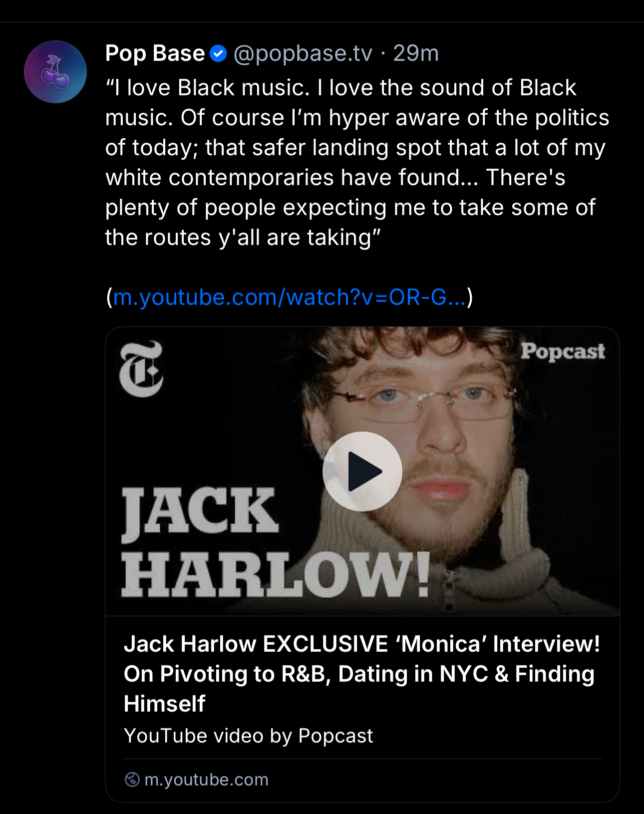
Task: Click the globe icon beside m.youtube.com
Action: (132, 780)
